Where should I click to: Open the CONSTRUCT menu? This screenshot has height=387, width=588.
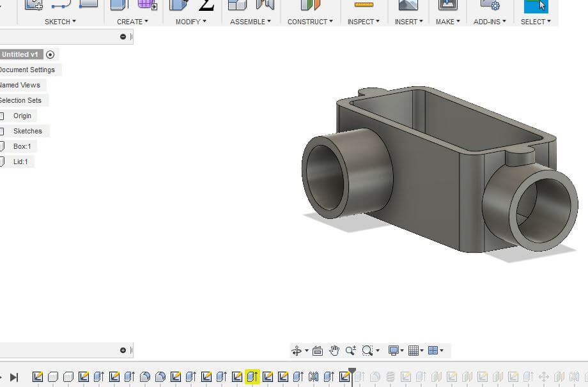click(310, 22)
